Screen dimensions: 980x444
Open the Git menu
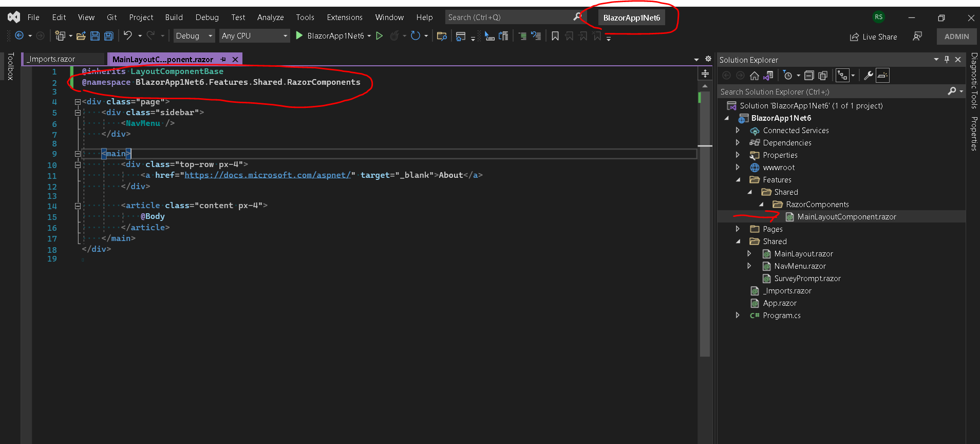click(x=111, y=17)
